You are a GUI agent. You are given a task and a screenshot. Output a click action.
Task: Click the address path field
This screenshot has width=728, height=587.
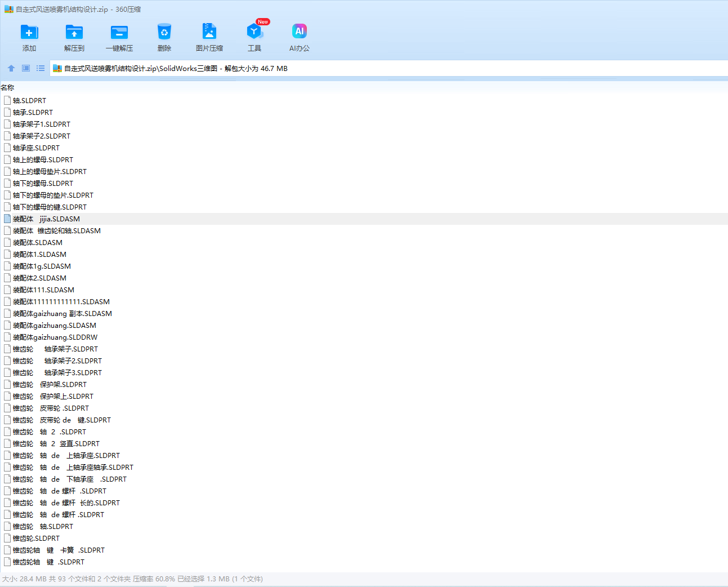(x=388, y=69)
